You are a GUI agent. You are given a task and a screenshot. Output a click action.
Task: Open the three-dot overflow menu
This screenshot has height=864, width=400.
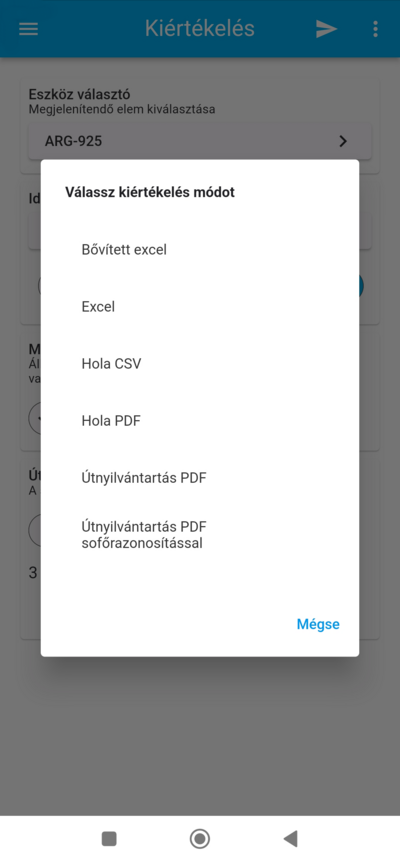click(x=375, y=29)
